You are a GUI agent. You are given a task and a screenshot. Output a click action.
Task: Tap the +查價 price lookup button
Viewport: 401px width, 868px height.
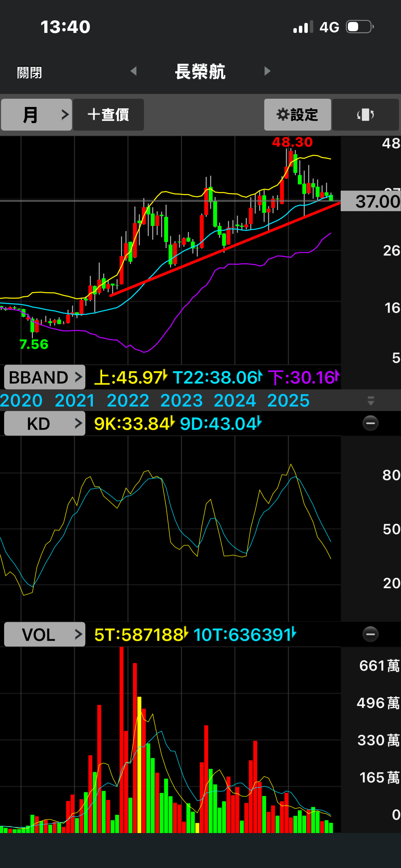(x=108, y=114)
